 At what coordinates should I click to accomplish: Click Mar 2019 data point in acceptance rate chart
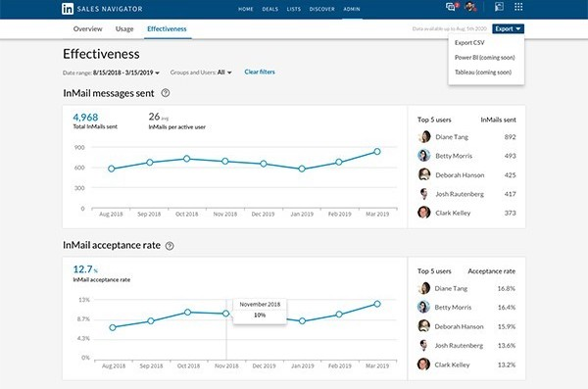click(377, 304)
